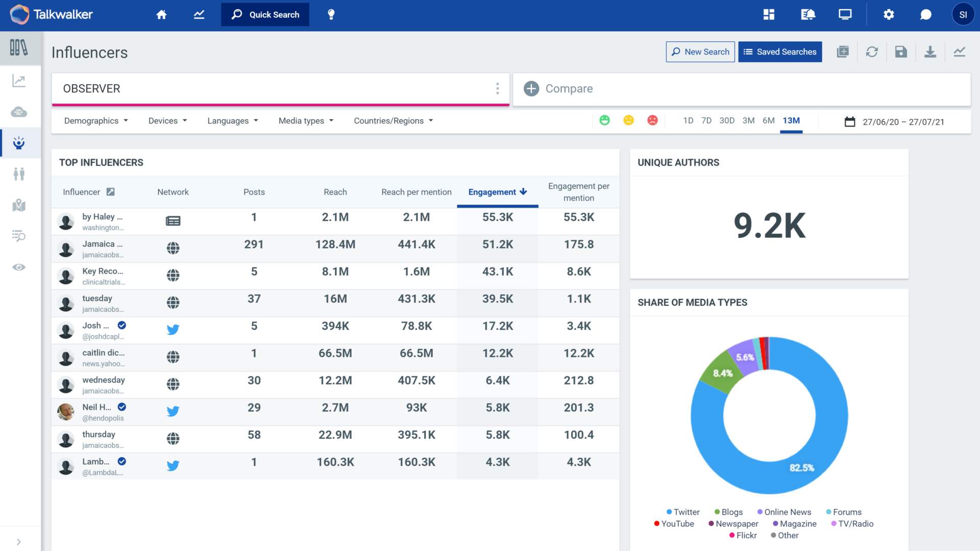Image resolution: width=980 pixels, height=551 pixels.
Task: Click the 9.2K unique authors value
Action: pos(770,226)
